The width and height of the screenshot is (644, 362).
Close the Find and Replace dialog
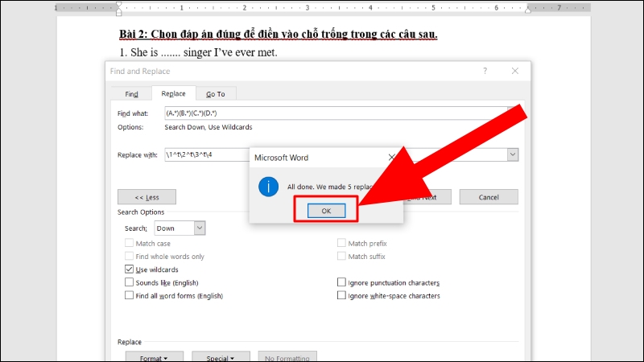pyautogui.click(x=515, y=71)
